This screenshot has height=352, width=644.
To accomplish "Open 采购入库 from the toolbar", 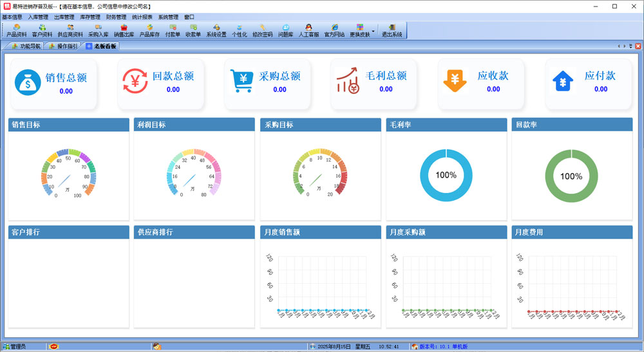I will point(99,30).
